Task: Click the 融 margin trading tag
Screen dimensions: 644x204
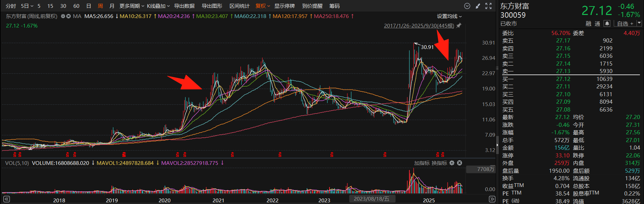Action: click(x=589, y=23)
